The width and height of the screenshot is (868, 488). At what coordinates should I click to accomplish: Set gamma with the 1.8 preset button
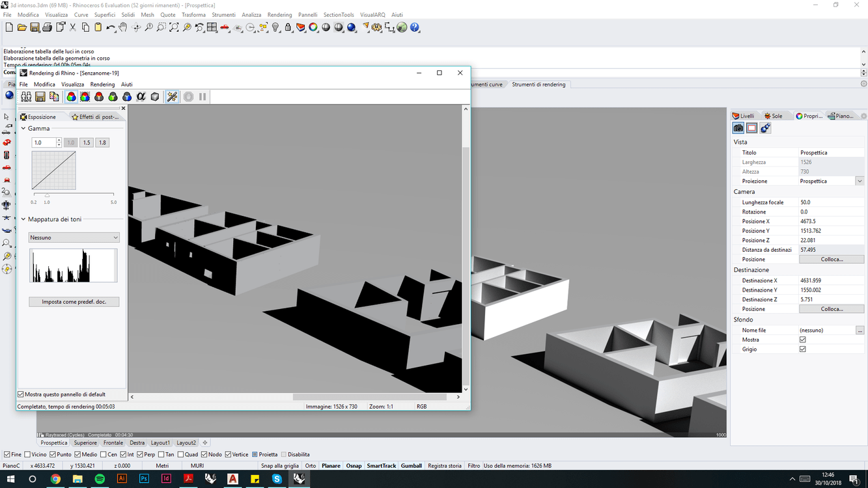(x=102, y=142)
